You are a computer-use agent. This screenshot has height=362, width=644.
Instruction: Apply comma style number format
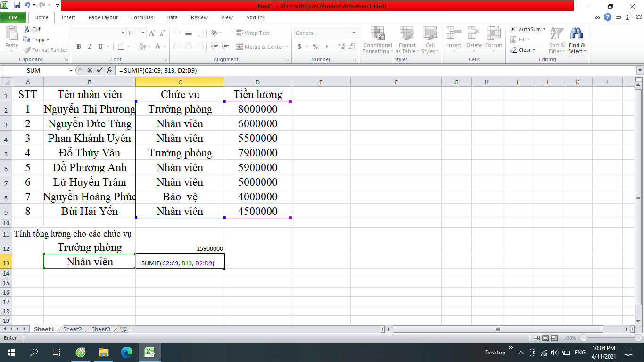(x=327, y=47)
